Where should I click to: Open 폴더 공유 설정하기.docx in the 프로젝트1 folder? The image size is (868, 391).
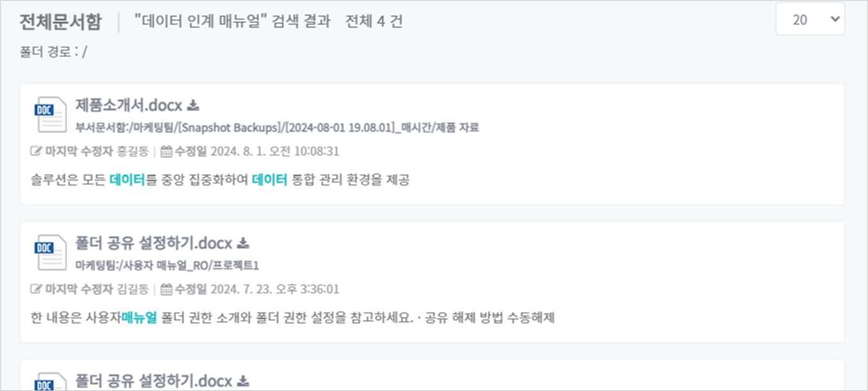point(154,243)
